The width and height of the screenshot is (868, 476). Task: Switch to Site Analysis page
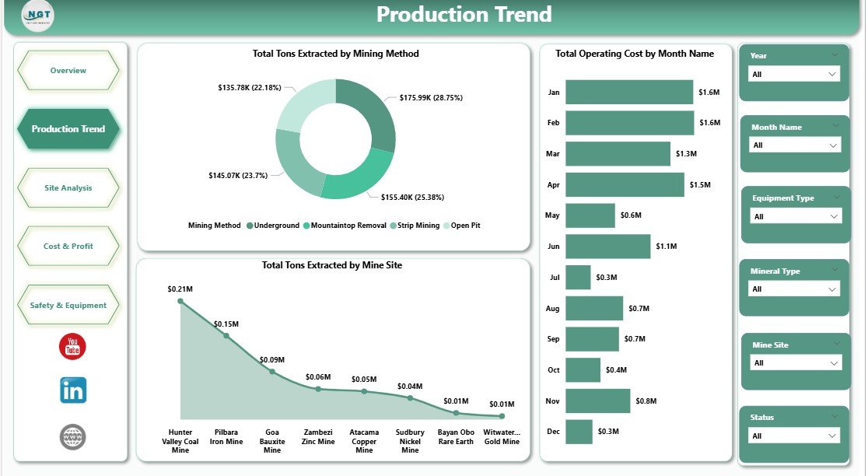[68, 187]
